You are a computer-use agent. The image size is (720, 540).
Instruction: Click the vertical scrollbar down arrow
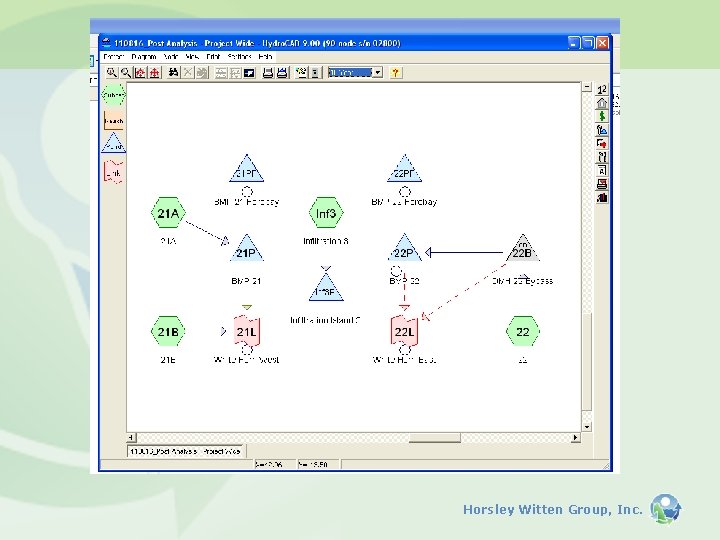(587, 427)
